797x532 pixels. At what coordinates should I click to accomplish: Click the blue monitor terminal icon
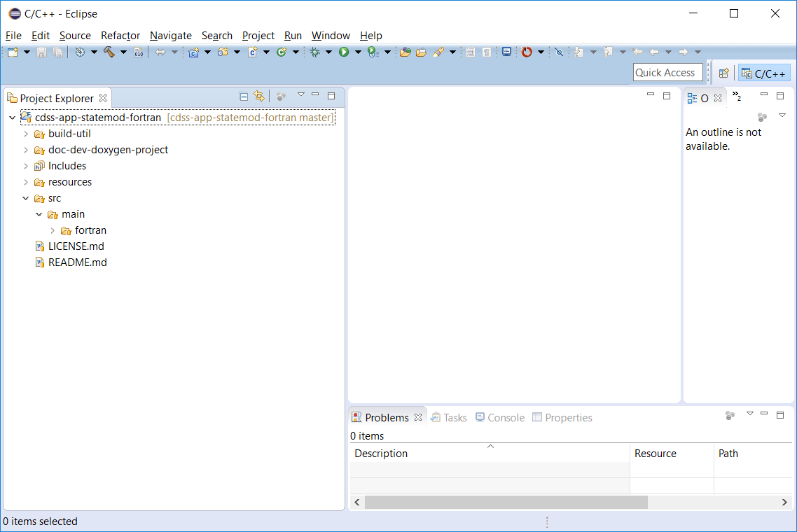[x=506, y=52]
